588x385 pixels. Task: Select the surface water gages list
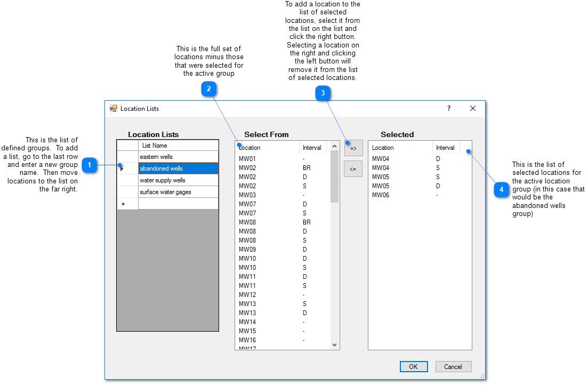[x=178, y=192]
